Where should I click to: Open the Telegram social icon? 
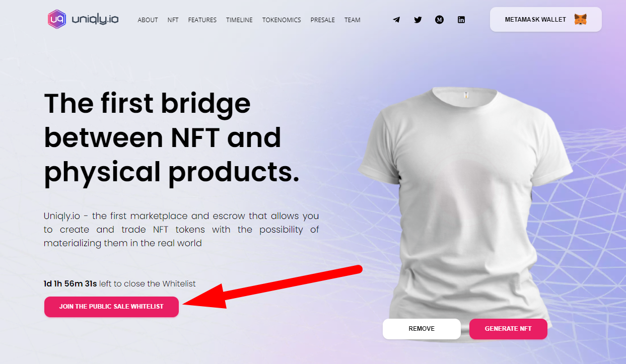point(396,20)
